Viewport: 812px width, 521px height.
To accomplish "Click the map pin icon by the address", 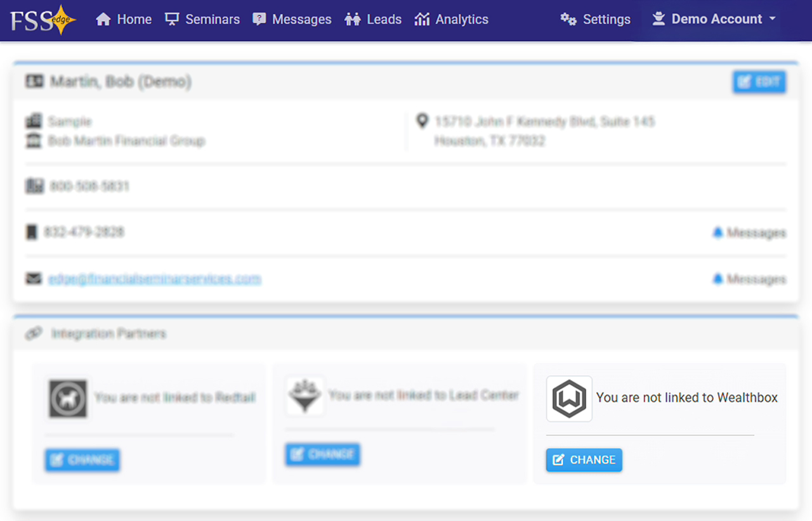I will click(x=422, y=121).
